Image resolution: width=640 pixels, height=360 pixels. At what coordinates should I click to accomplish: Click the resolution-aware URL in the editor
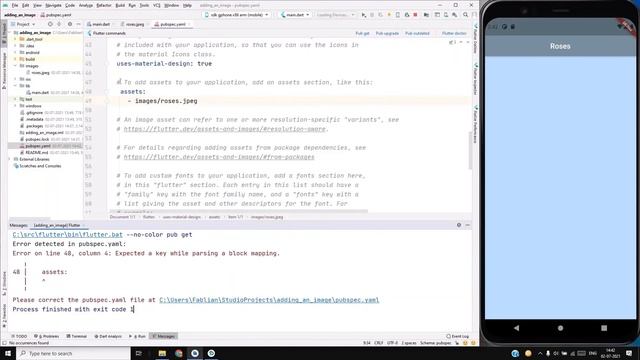(225, 129)
